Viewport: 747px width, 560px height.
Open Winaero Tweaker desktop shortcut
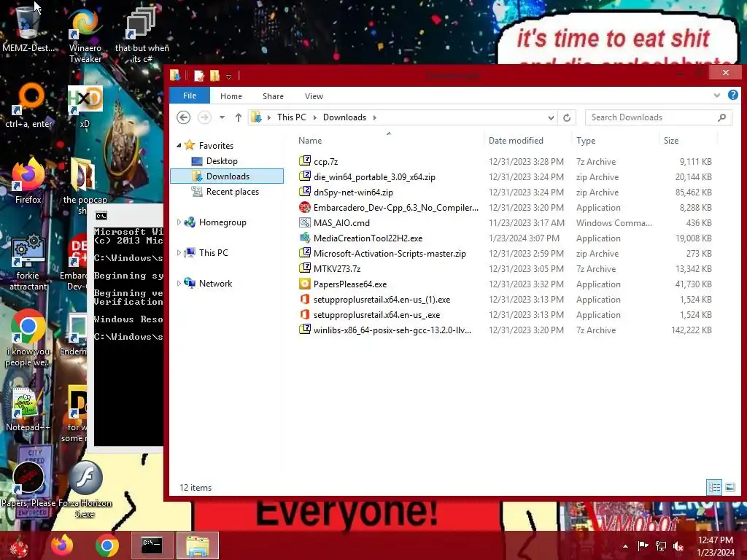point(85,34)
